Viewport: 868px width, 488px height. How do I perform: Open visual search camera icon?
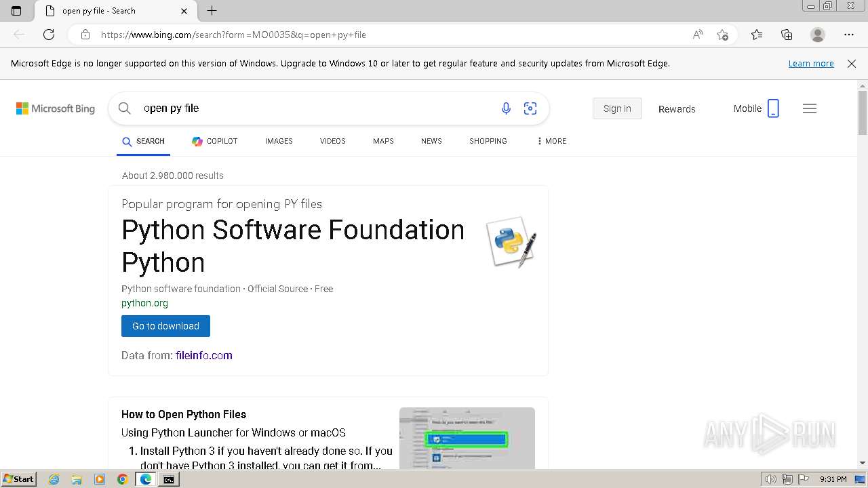click(530, 108)
